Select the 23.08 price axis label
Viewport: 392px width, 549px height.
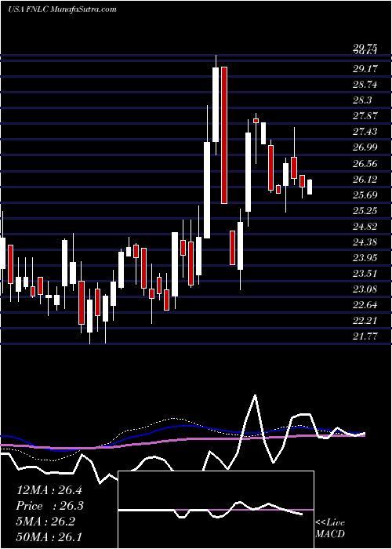click(365, 289)
